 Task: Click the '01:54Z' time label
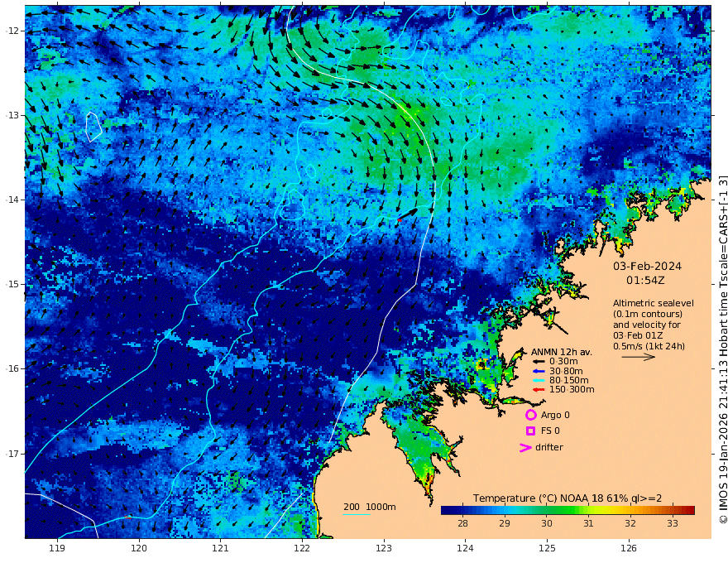click(x=645, y=281)
